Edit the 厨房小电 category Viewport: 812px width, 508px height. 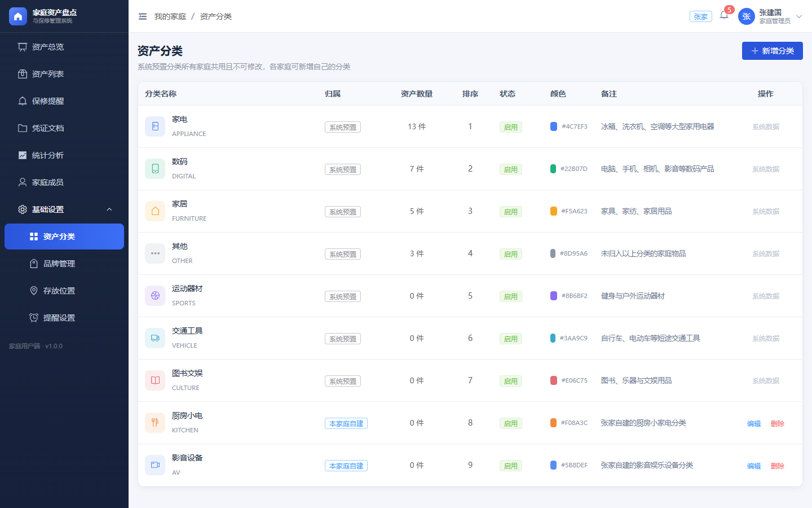point(754,423)
